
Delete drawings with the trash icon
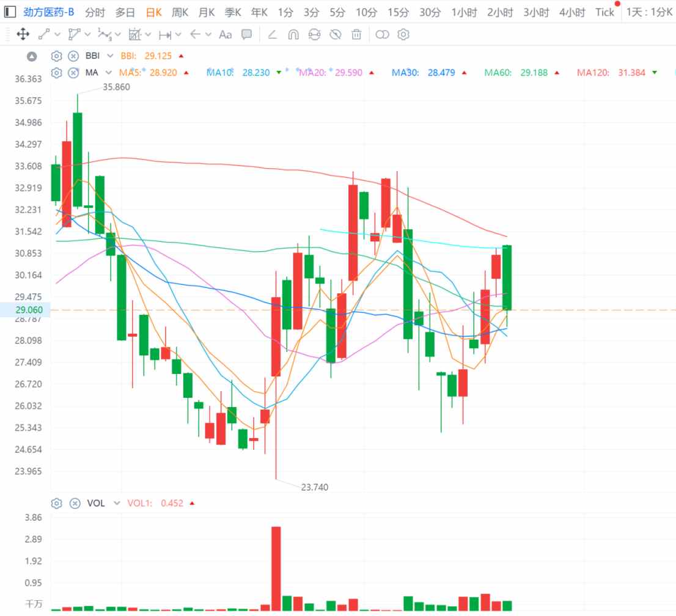[x=356, y=34]
